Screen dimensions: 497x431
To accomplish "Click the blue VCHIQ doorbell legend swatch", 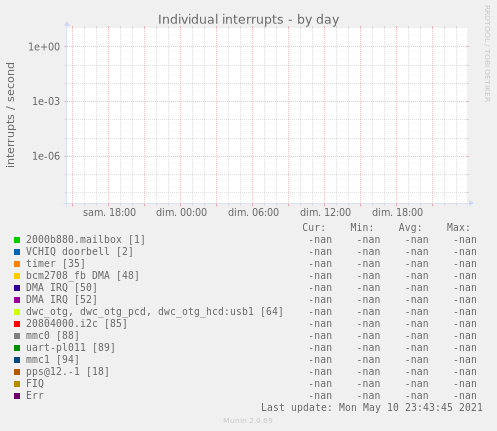I will 17,252.
